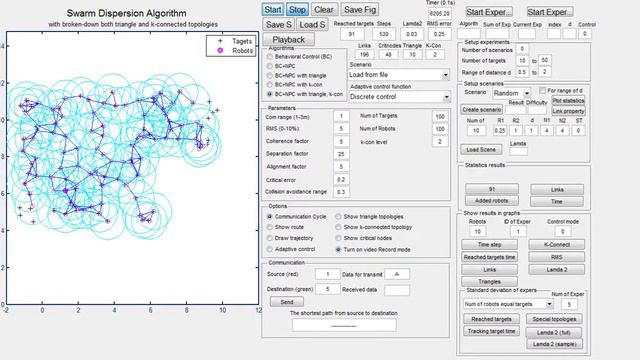
Task: Click the Plot statistics button
Action: (568, 100)
